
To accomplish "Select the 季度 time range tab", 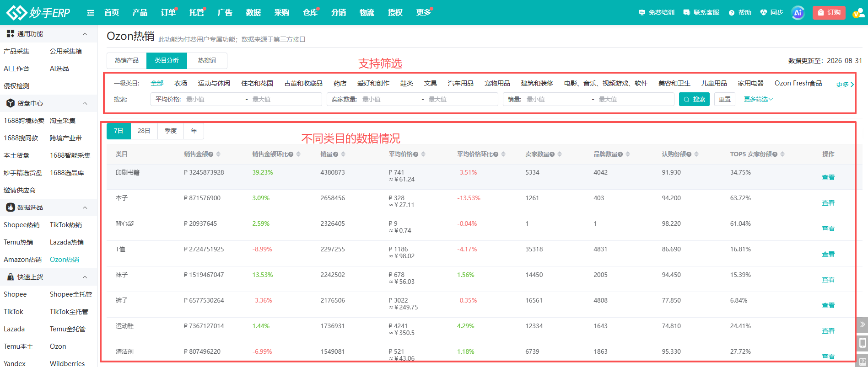I will [x=171, y=131].
